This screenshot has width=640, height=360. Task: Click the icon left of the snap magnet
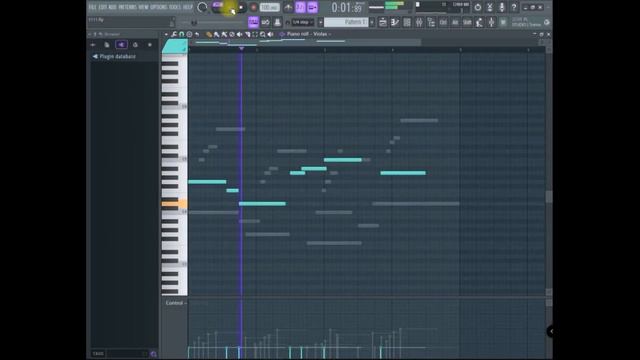[278, 22]
